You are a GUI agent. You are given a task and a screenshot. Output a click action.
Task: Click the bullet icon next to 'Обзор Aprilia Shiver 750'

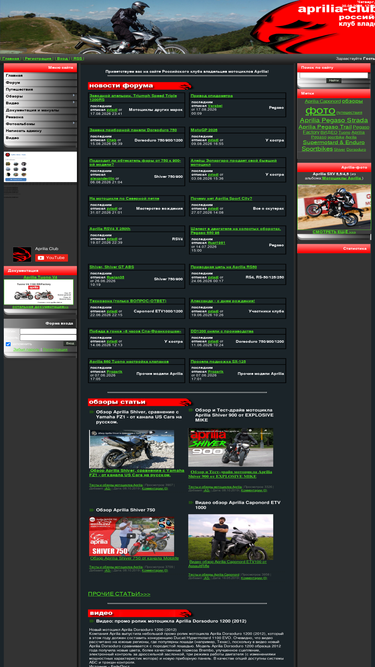pos(91,510)
